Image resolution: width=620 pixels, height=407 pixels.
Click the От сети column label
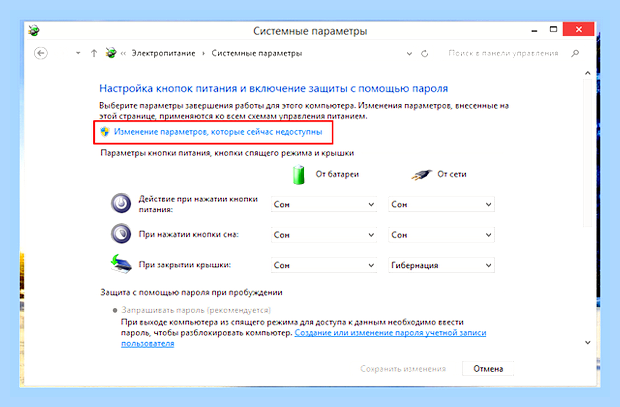coord(452,174)
